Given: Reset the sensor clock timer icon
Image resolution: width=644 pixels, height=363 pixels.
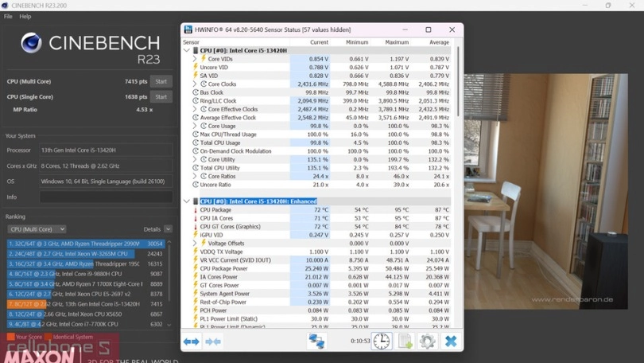Looking at the screenshot, I should click(382, 342).
